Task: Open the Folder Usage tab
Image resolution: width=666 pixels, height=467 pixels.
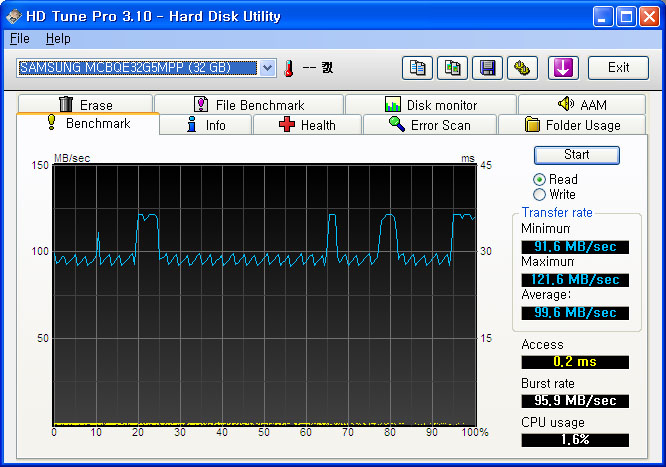Action: tap(572, 125)
